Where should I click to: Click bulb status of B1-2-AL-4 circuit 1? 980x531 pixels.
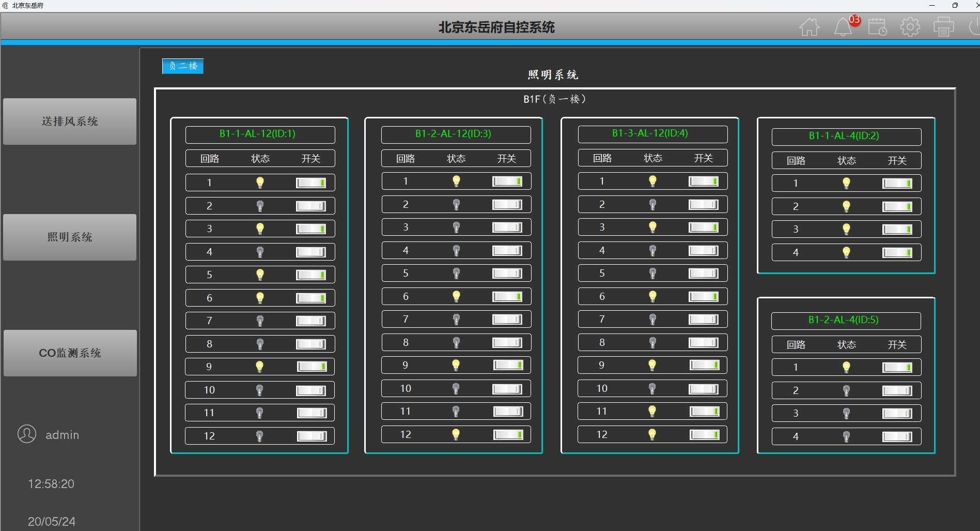[846, 367]
